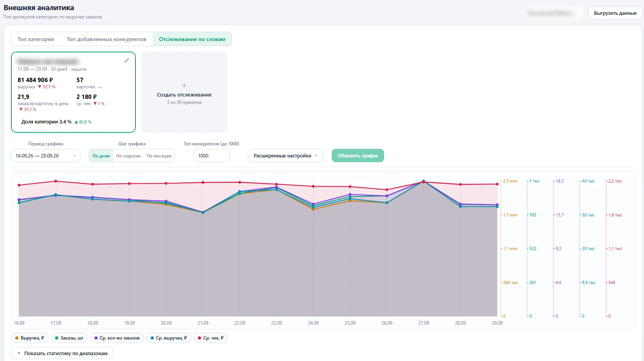This screenshot has height=361, width=644.
Task: Focus the Топ конкурентов input with 1000
Action: click(211, 155)
